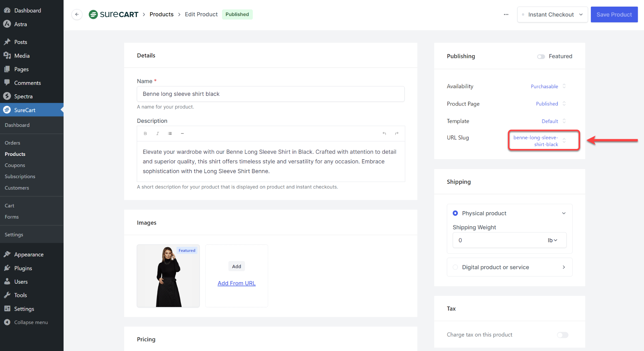This screenshot has width=644, height=351.
Task: Insert horizontal rule in description
Action: (x=182, y=134)
